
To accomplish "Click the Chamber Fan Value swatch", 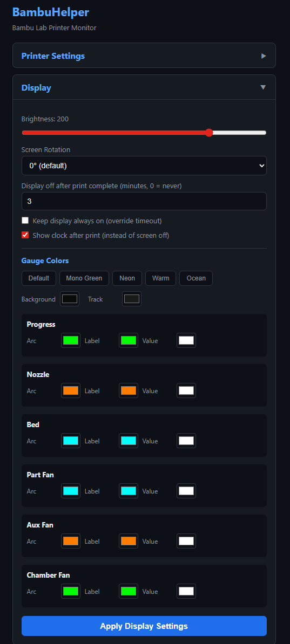I will point(186,592).
